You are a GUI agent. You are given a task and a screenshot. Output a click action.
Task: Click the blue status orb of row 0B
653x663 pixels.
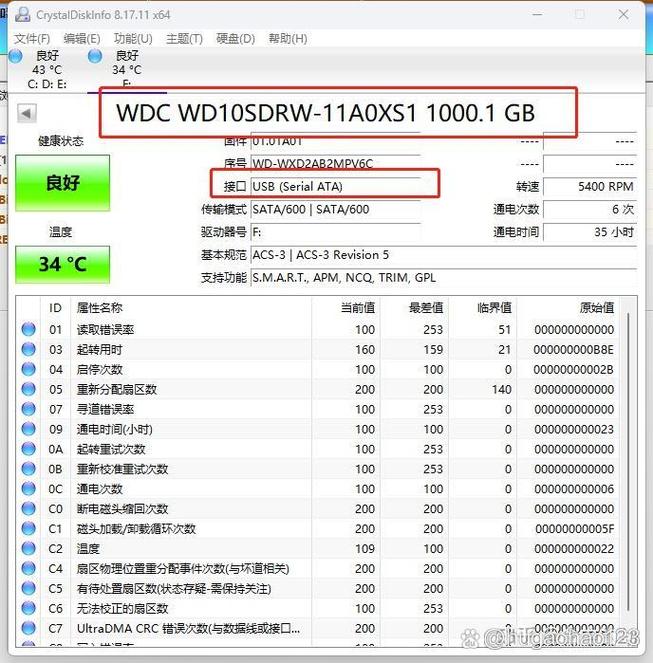point(28,468)
